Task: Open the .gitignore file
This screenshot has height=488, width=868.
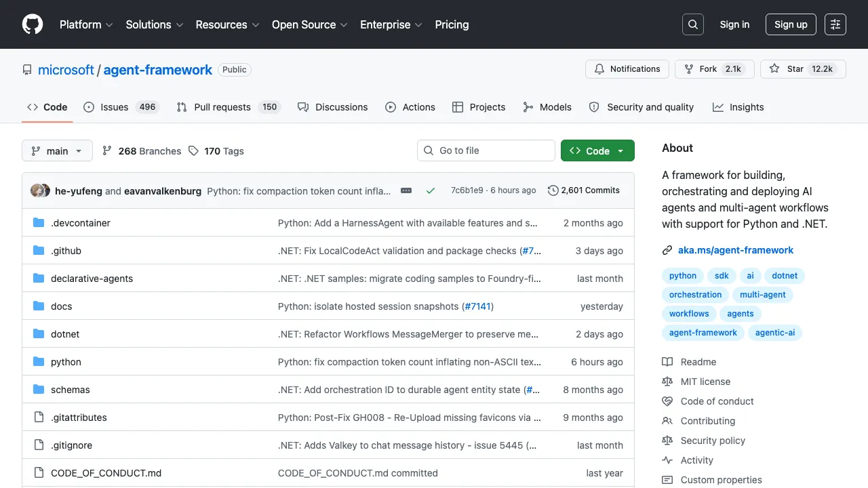Action: click(x=71, y=445)
